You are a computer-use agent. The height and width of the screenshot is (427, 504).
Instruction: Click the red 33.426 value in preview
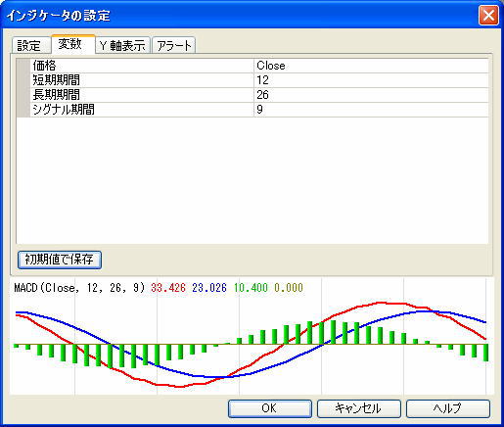click(x=168, y=288)
